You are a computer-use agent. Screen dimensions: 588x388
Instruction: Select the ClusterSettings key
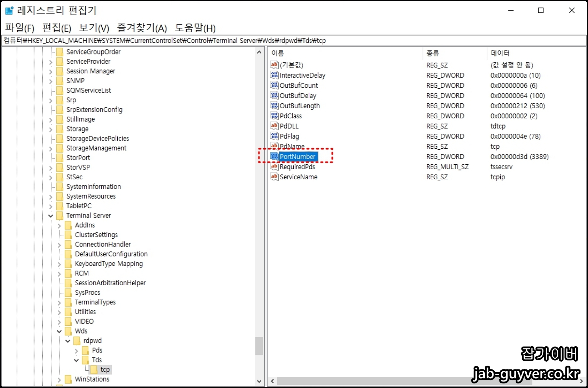(x=96, y=235)
